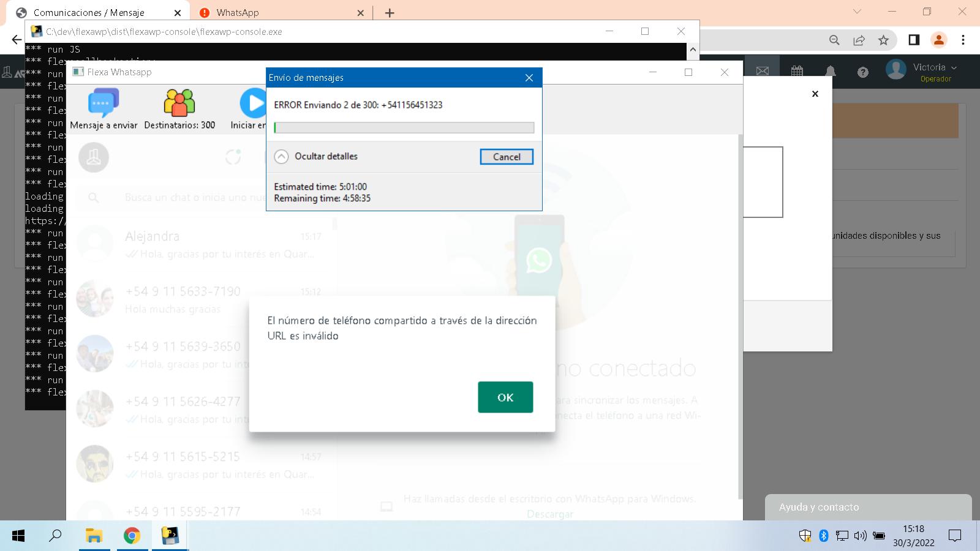Open help question mark icon
980x551 pixels.
click(862, 72)
